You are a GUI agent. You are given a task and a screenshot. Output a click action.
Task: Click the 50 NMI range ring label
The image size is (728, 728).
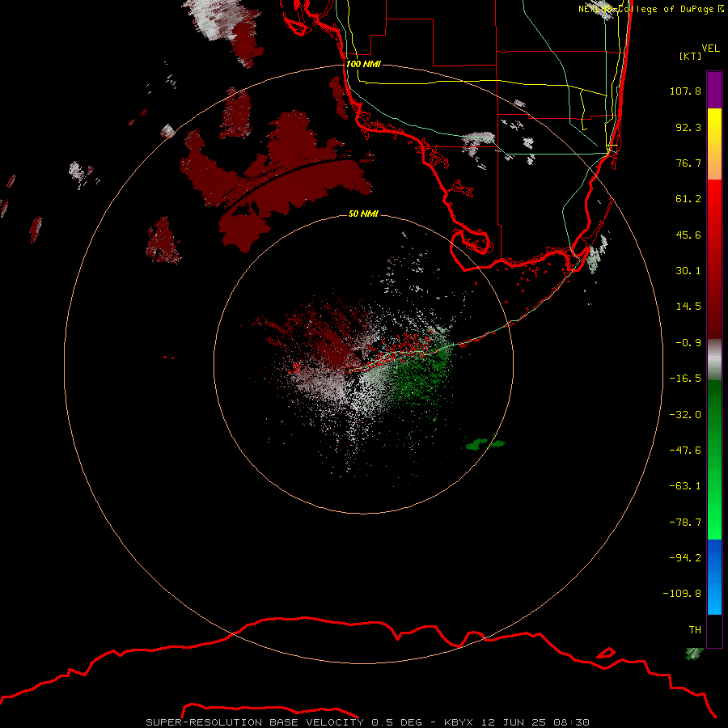coord(363,214)
